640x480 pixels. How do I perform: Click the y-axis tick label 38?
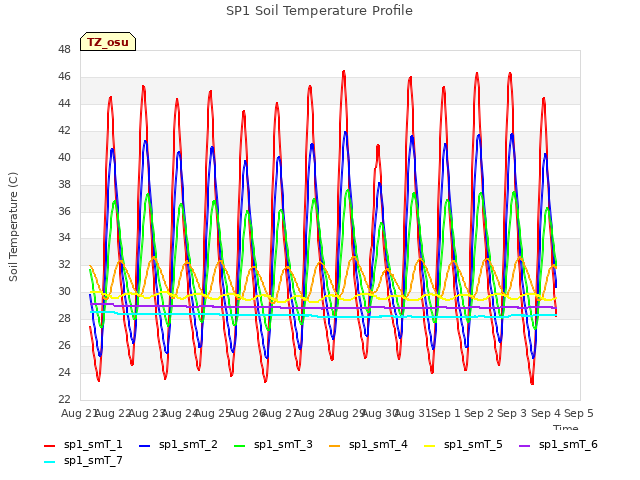pyautogui.click(x=64, y=184)
